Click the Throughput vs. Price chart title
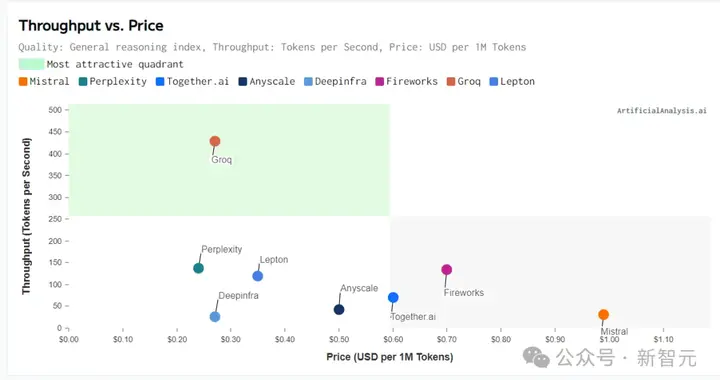 pos(91,26)
